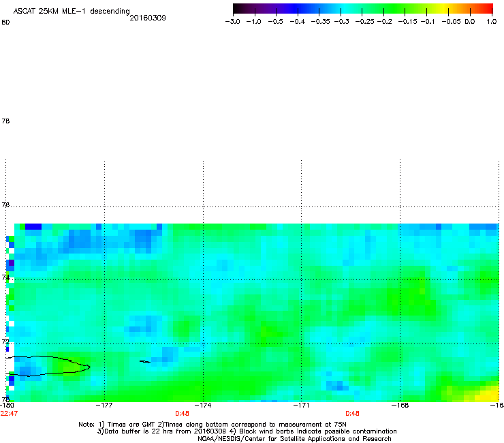Click the large black island outline on the map
The width and height of the screenshot is (504, 443).
(x=48, y=366)
